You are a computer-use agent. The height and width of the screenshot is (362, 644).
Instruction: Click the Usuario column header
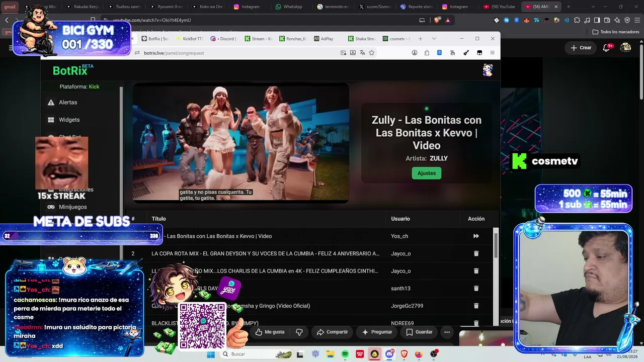[400, 219]
